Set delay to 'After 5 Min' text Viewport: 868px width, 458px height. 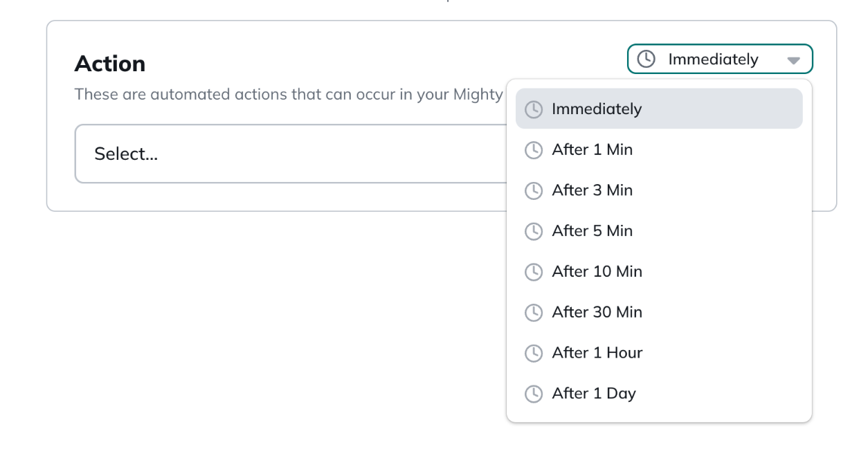click(592, 231)
